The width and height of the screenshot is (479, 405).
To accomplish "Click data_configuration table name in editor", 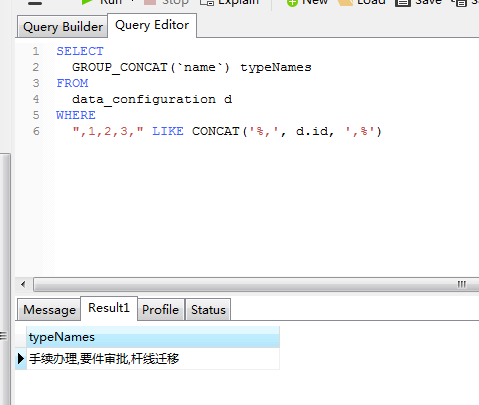I will (144, 99).
